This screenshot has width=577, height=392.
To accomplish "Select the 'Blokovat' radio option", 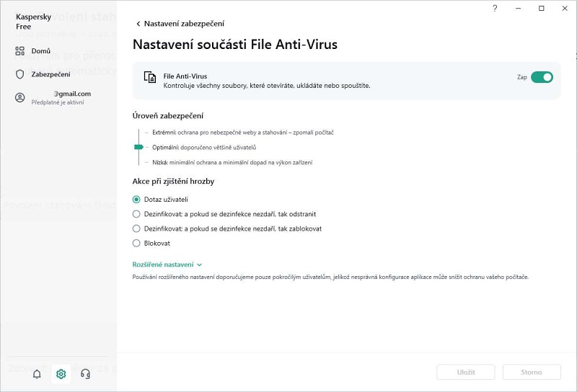I will point(137,243).
